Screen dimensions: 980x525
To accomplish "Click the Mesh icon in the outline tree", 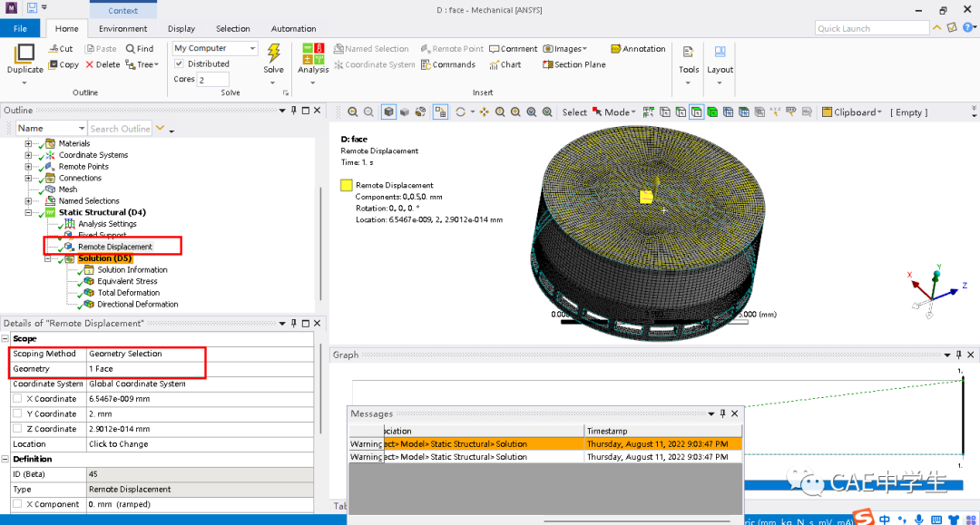I will 51,190.
